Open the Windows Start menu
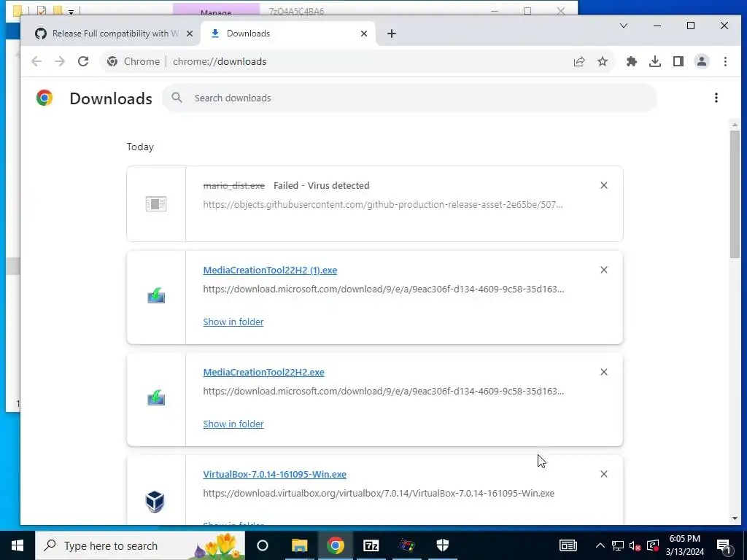747x560 pixels. pyautogui.click(x=18, y=545)
